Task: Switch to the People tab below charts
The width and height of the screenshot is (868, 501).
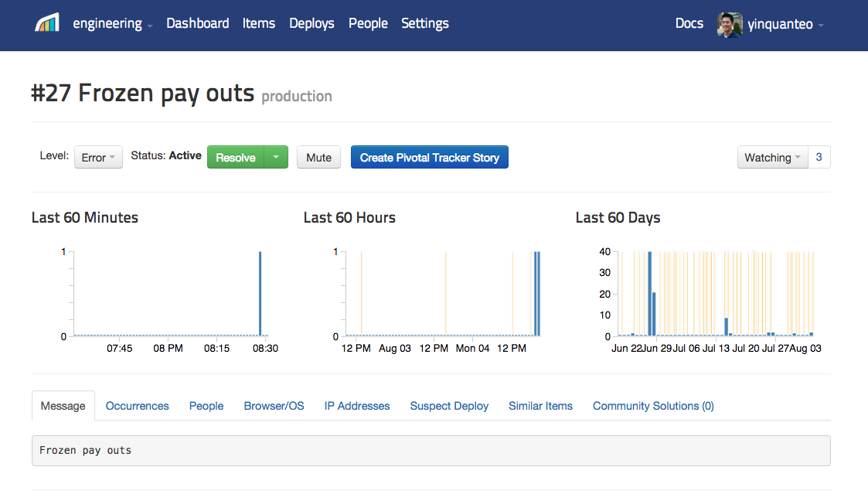Action: 206,406
